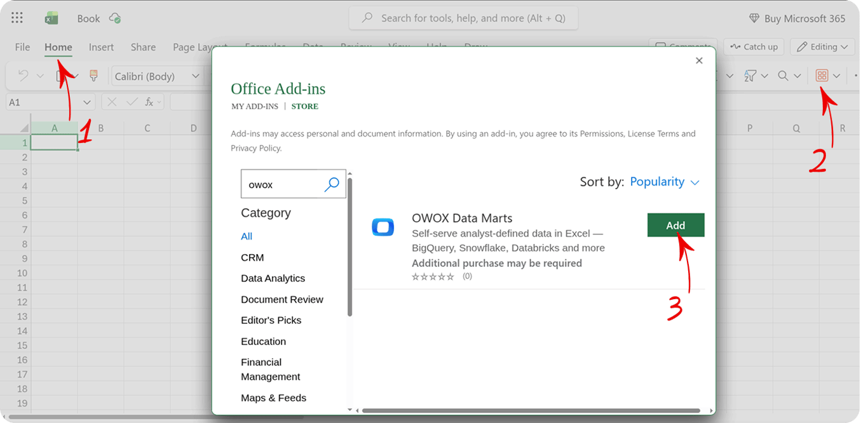The width and height of the screenshot is (868, 423).
Task: Open the OWOX Data Marts title link
Action: (x=462, y=218)
